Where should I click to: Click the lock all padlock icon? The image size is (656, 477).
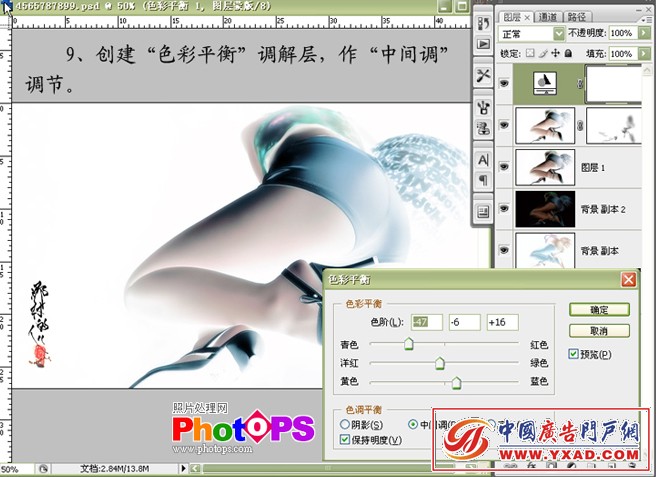(568, 54)
